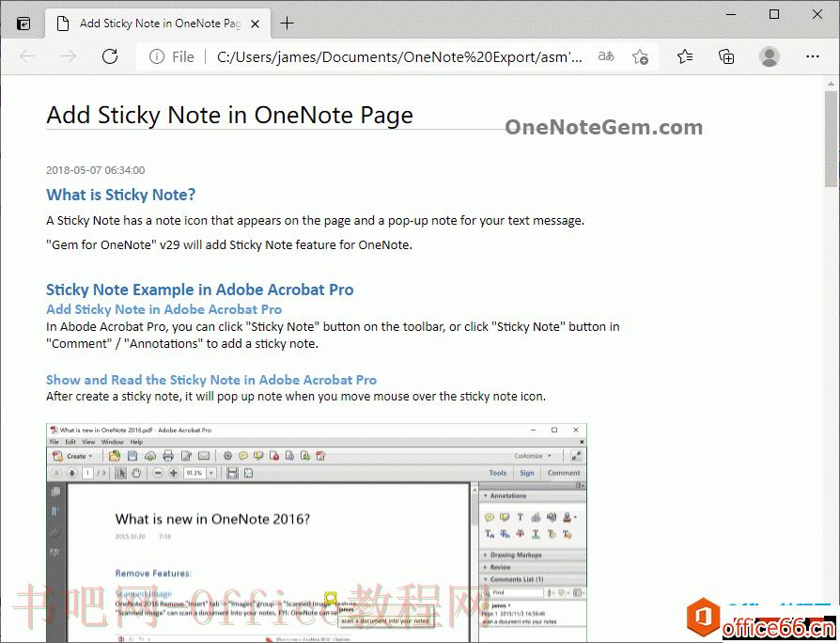Click Acrobat's save floppy disk icon
This screenshot has height=643, width=840.
[132, 456]
